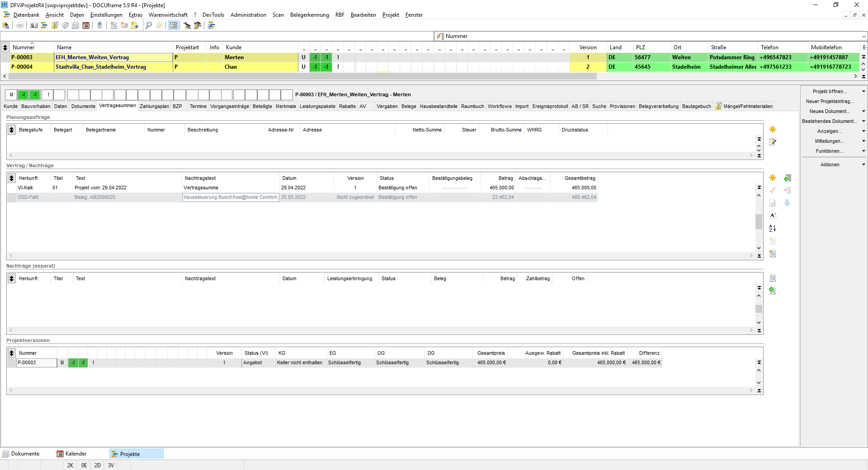The height and width of the screenshot is (470, 868).
Task: Click Projekt öffnen button
Action: pos(830,92)
